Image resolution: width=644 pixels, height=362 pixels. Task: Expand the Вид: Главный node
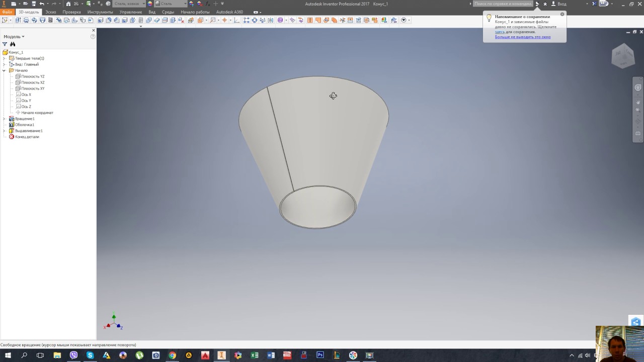click(x=5, y=64)
